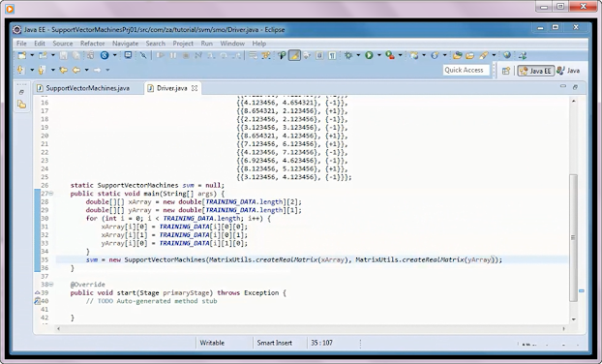Viewport: 602px width, 364px height.
Task: Toggle Block Selection mode
Action: [319, 56]
